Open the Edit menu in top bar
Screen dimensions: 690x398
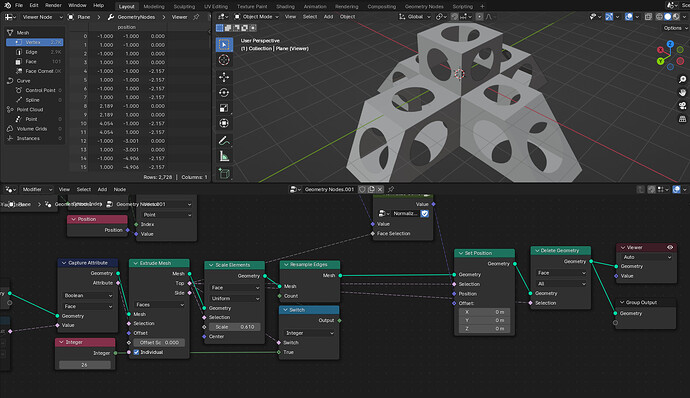point(34,5)
